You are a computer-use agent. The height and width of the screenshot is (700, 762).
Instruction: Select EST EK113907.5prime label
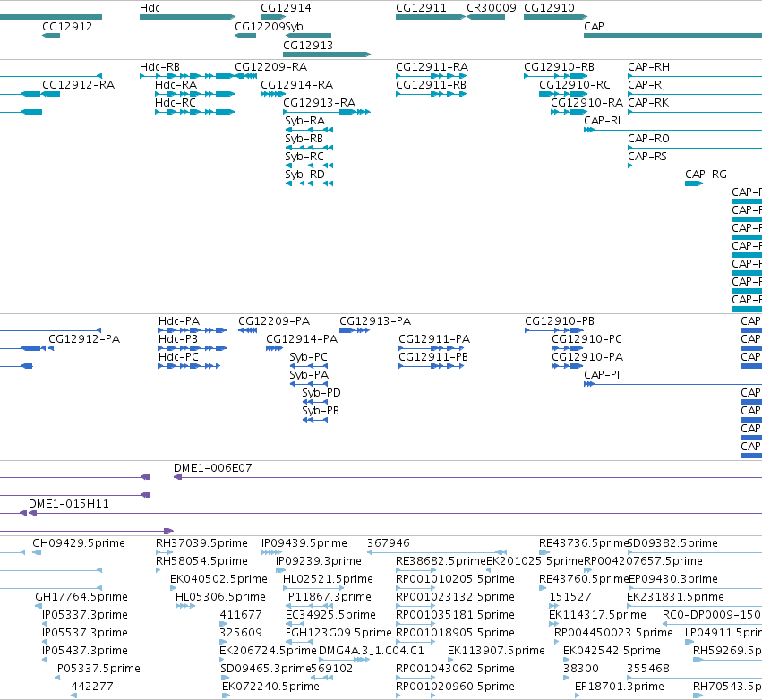click(x=496, y=651)
